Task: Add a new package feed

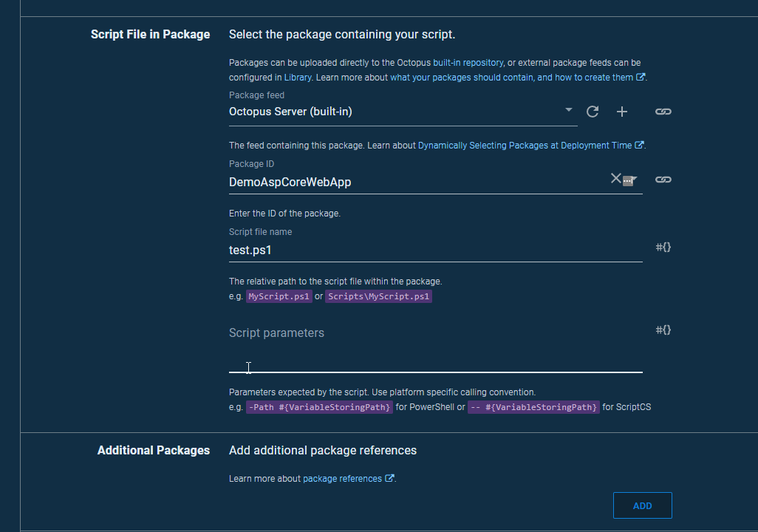Action: 621,111
